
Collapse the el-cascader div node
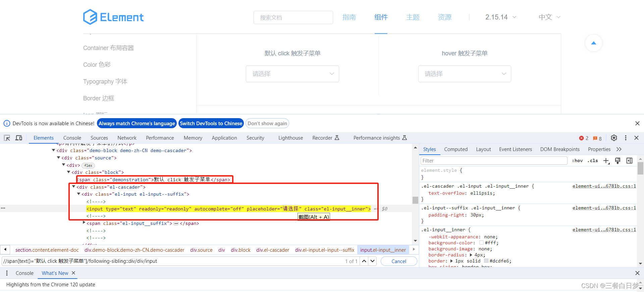click(x=74, y=187)
